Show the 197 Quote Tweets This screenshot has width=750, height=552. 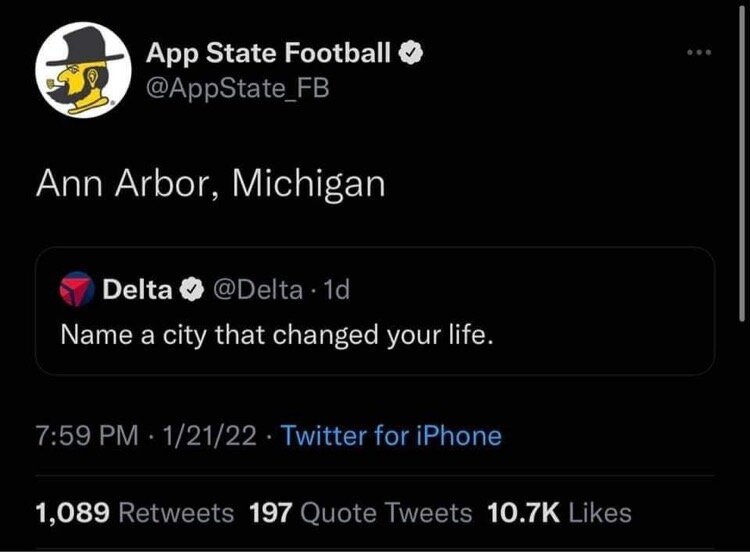pos(360,513)
